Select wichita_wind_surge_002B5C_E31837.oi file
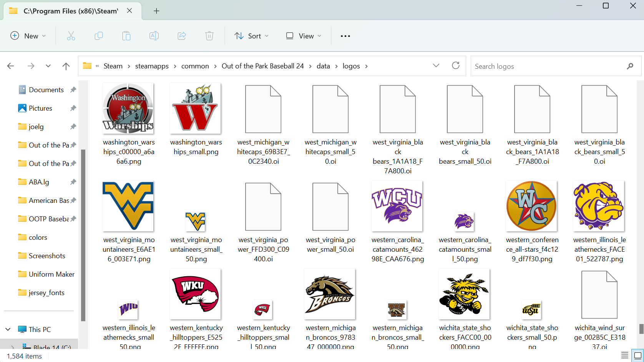Screen dimensions: 644x362 pyautogui.click(x=599, y=295)
